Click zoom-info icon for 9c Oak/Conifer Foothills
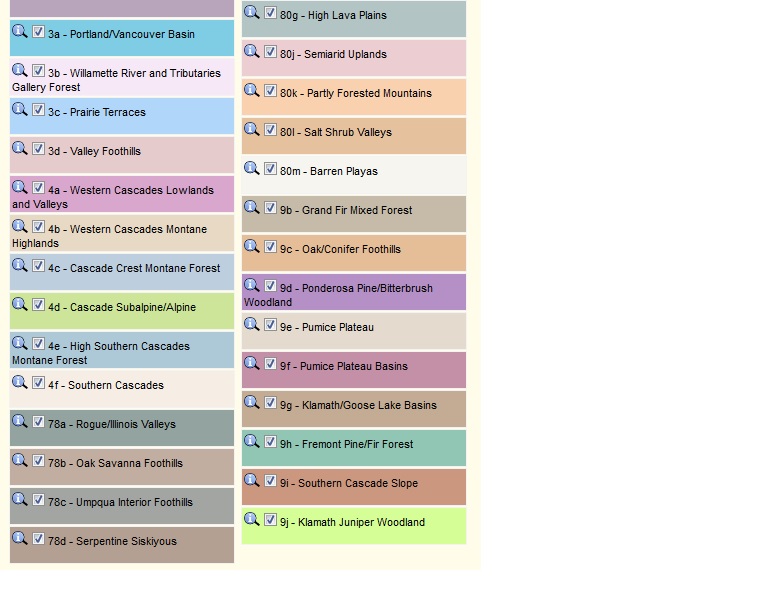768x614 pixels. point(251,246)
